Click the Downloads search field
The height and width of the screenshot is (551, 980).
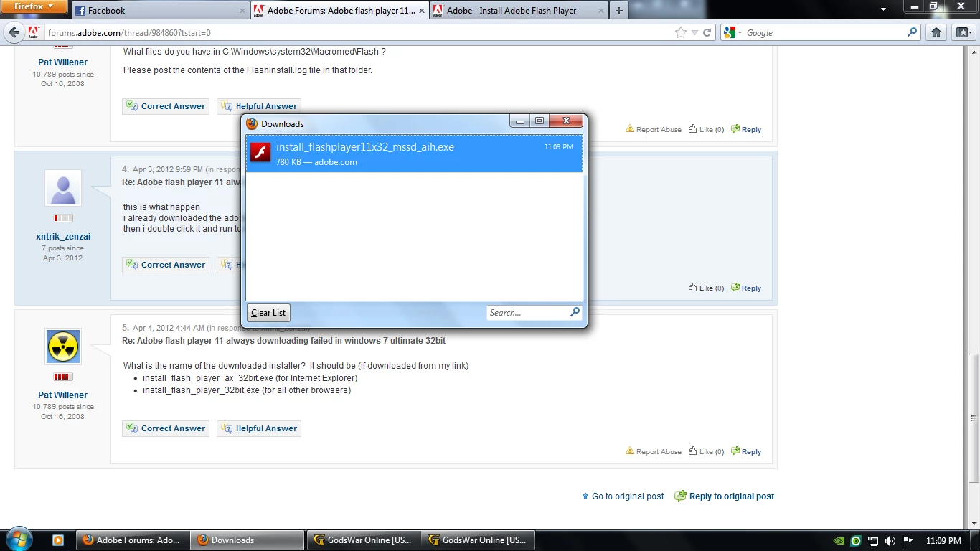pyautogui.click(x=527, y=313)
